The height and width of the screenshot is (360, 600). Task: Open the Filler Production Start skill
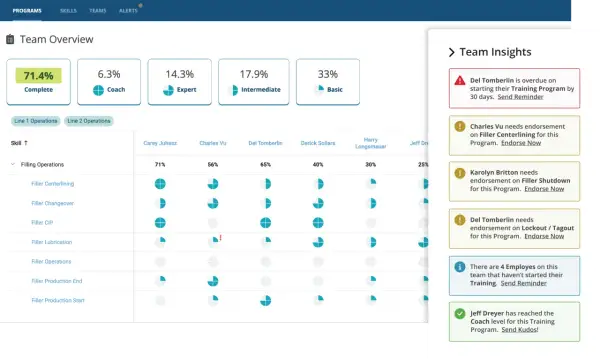58,300
